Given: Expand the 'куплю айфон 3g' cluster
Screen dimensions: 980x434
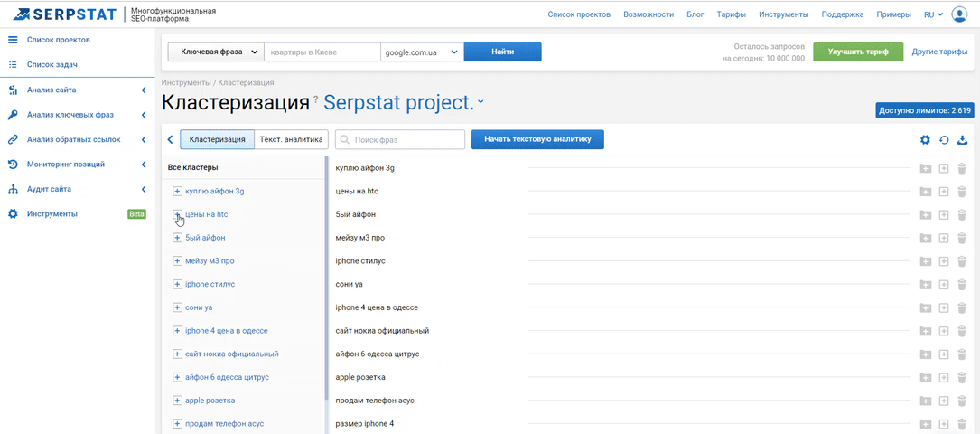Looking at the screenshot, I should pos(177,192).
